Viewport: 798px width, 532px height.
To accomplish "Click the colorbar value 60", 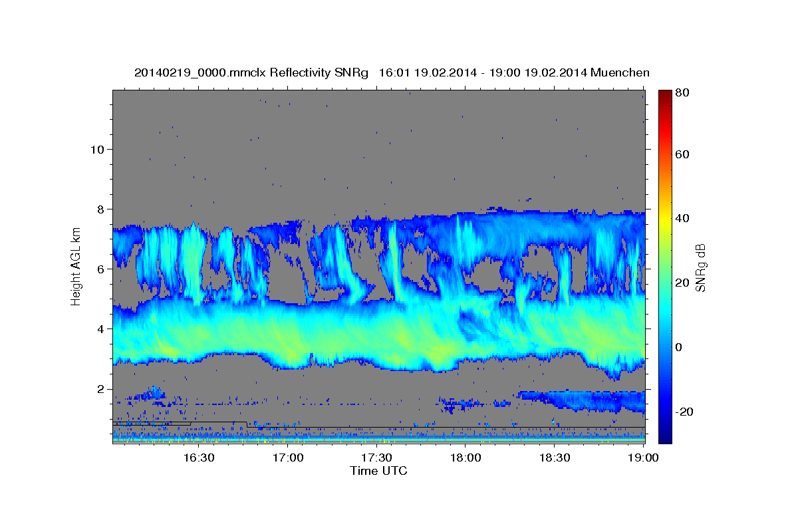I will point(683,154).
